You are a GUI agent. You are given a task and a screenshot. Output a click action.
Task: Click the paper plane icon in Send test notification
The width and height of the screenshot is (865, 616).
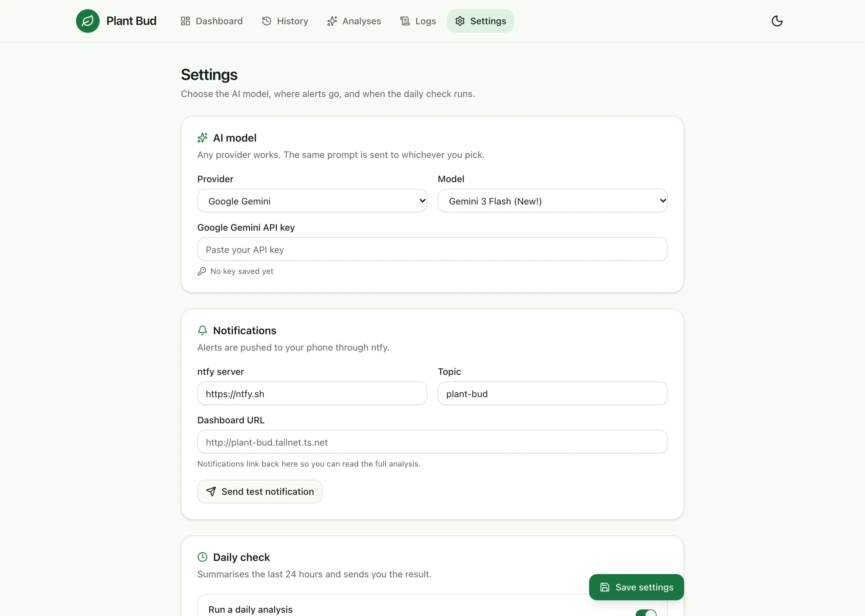[x=211, y=491]
